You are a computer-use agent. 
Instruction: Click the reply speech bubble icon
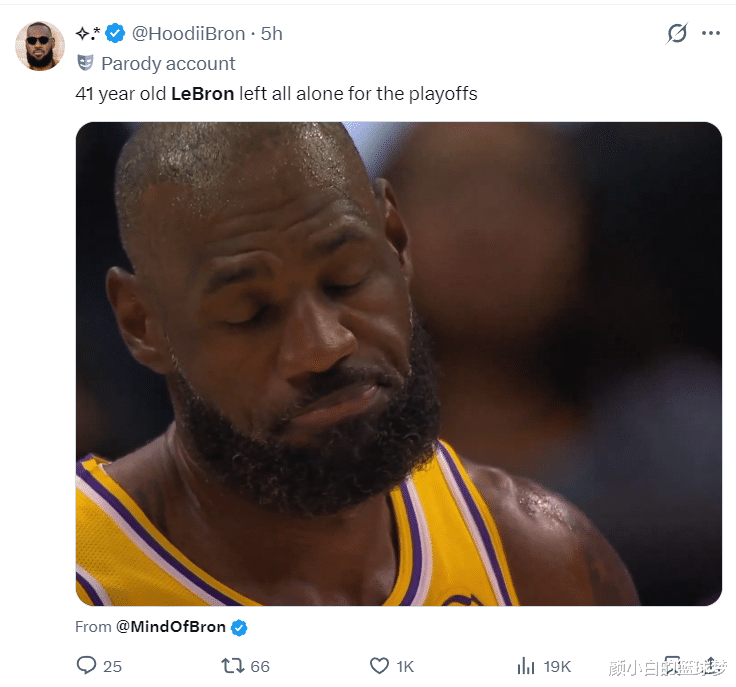(x=86, y=665)
